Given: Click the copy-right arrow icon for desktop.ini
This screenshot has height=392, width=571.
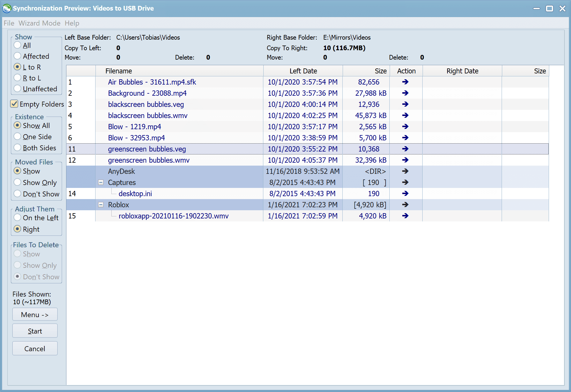Looking at the screenshot, I should 404,194.
